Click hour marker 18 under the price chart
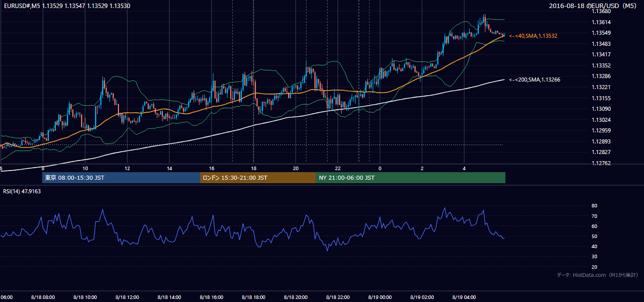This screenshot has width=644, height=302. coord(253,168)
